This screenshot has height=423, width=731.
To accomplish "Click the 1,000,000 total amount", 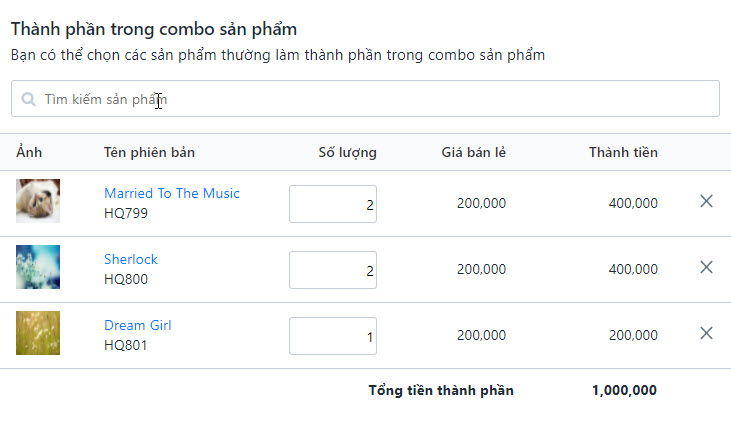I will (624, 390).
